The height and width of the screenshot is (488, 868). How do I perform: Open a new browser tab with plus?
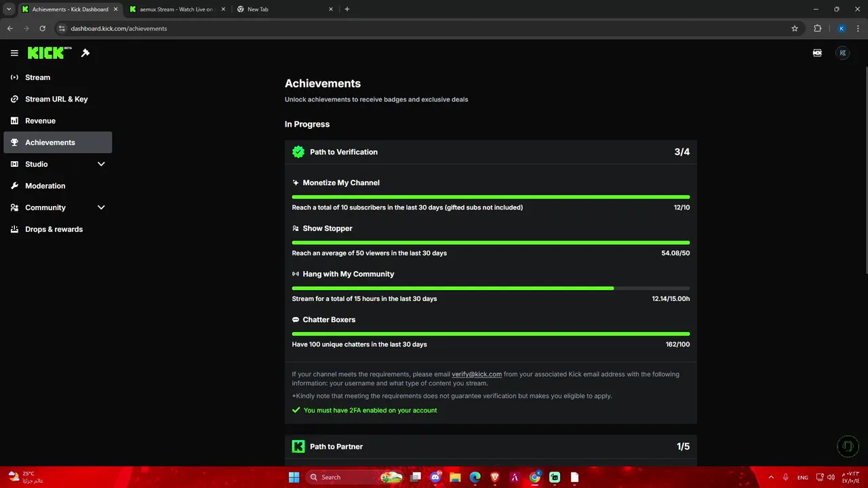(x=347, y=9)
